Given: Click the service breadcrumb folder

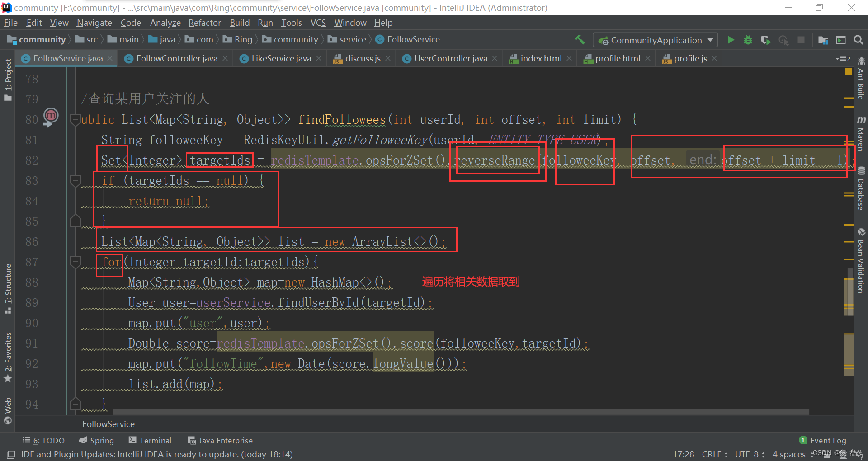Looking at the screenshot, I should pyautogui.click(x=347, y=40).
